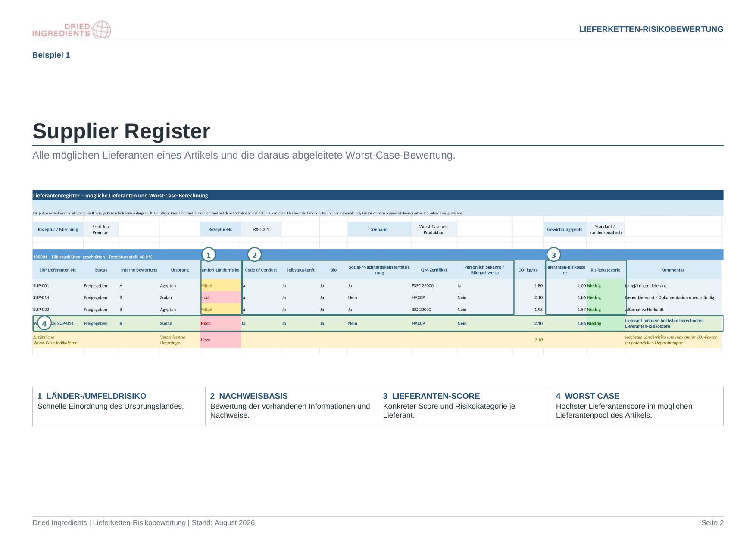Select the 'Zusätzliche Worst-Case-Indikatoren' label

(x=55, y=340)
